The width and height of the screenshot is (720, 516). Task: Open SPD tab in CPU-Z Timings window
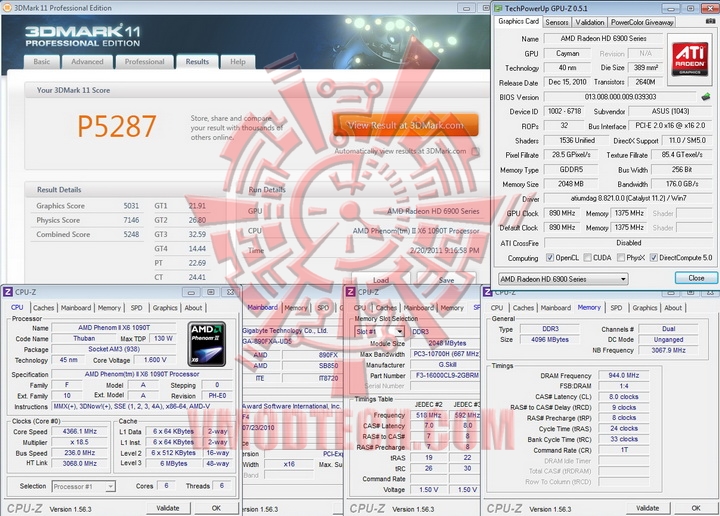[616, 308]
